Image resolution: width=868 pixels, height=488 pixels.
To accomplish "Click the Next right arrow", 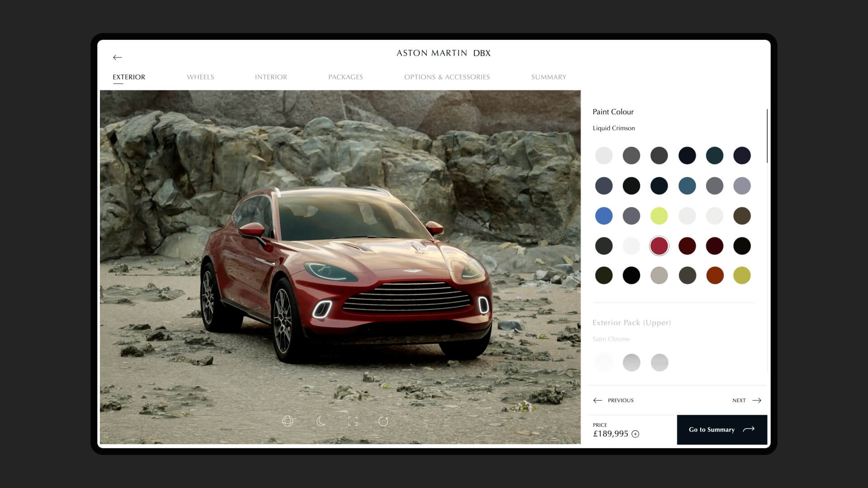I will point(757,400).
